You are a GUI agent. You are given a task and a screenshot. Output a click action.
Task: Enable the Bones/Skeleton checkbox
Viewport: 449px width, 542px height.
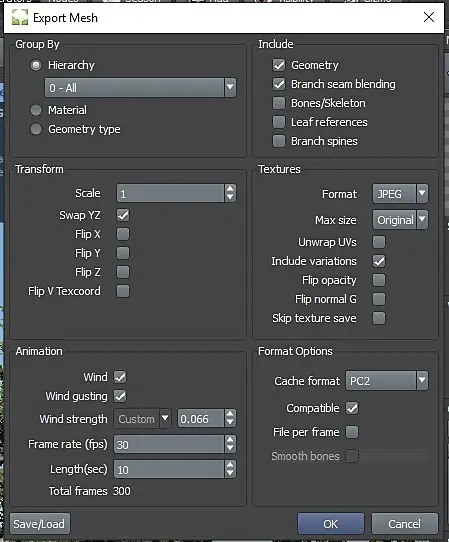[279, 103]
